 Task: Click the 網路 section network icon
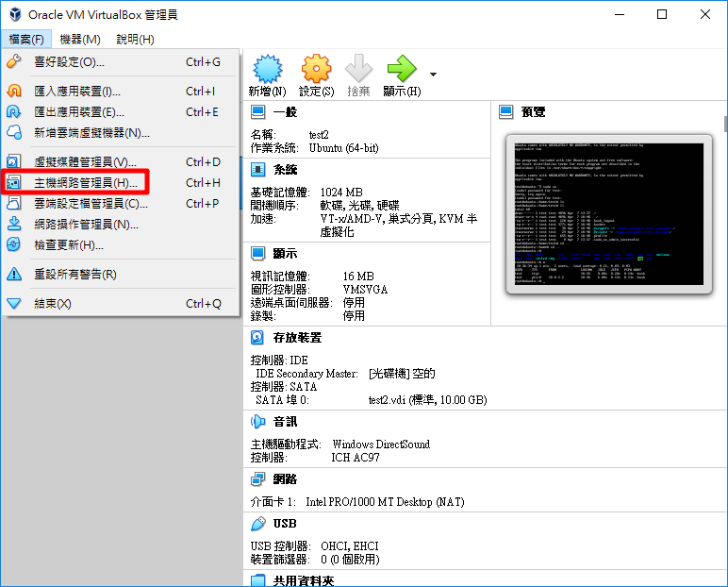(257, 479)
